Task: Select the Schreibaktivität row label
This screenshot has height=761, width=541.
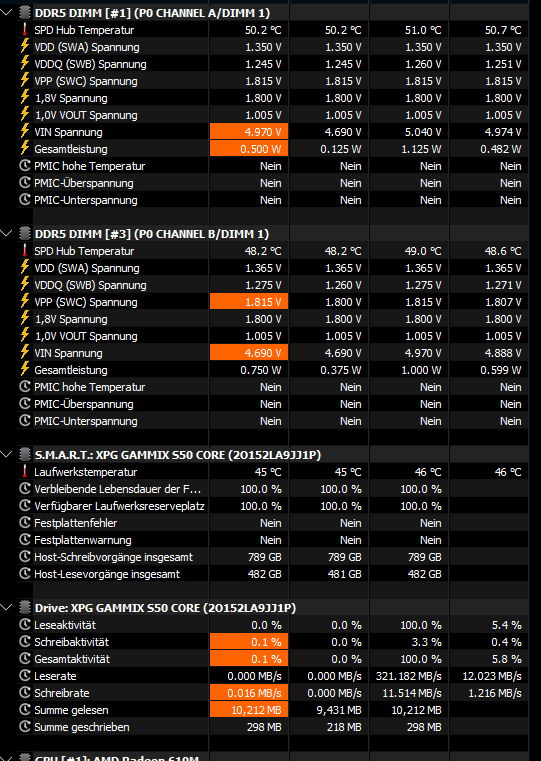Action: click(x=71, y=642)
